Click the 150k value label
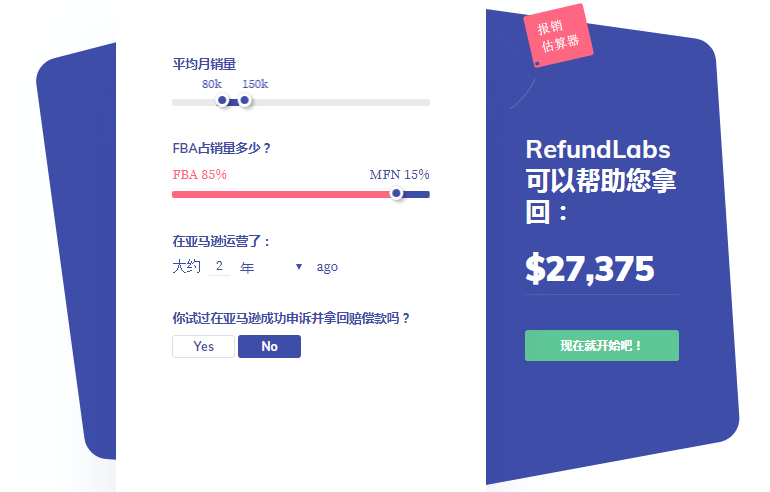Screen dimensions: 770x492 pyautogui.click(x=255, y=84)
